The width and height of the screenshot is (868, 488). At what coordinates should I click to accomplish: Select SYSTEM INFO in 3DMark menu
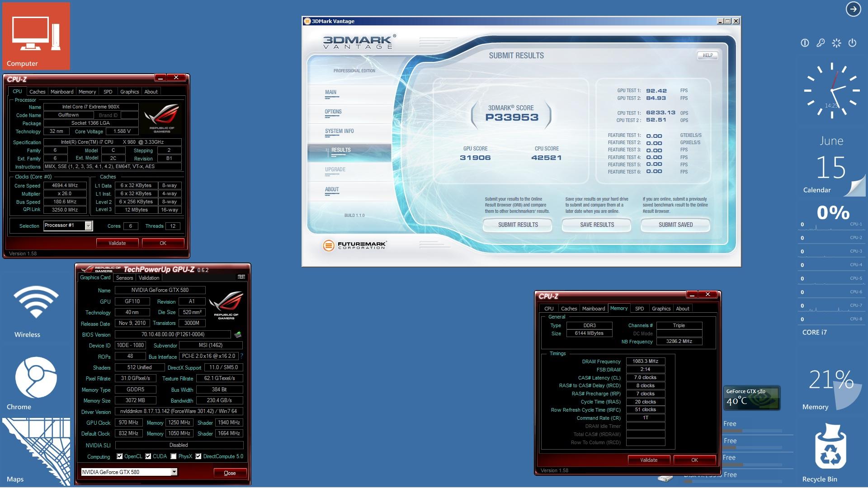tap(339, 131)
